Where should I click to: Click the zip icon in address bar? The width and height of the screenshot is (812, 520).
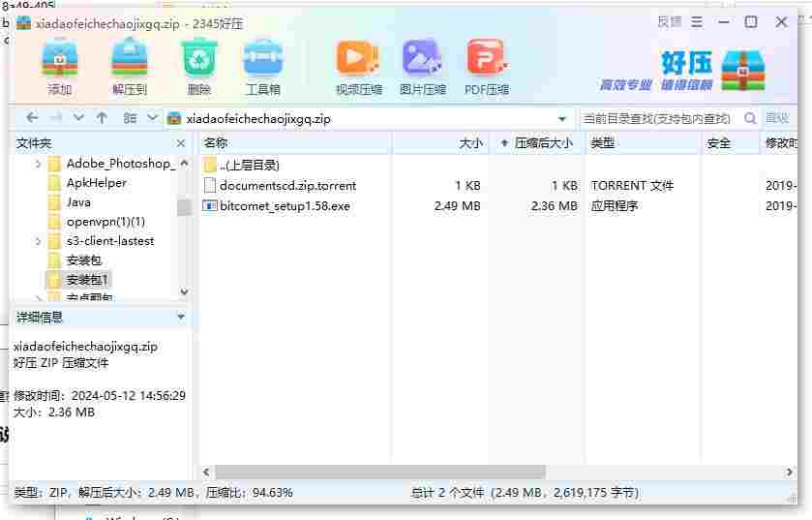tap(174, 119)
